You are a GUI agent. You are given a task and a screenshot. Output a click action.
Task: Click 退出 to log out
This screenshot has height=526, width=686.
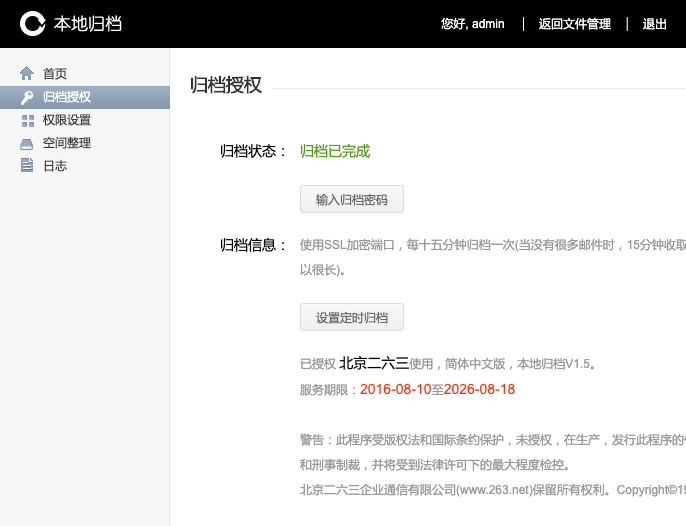click(655, 24)
